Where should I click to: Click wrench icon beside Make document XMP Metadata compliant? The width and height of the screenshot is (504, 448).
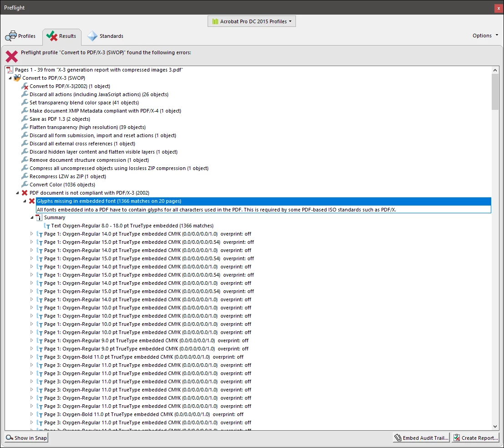25,111
